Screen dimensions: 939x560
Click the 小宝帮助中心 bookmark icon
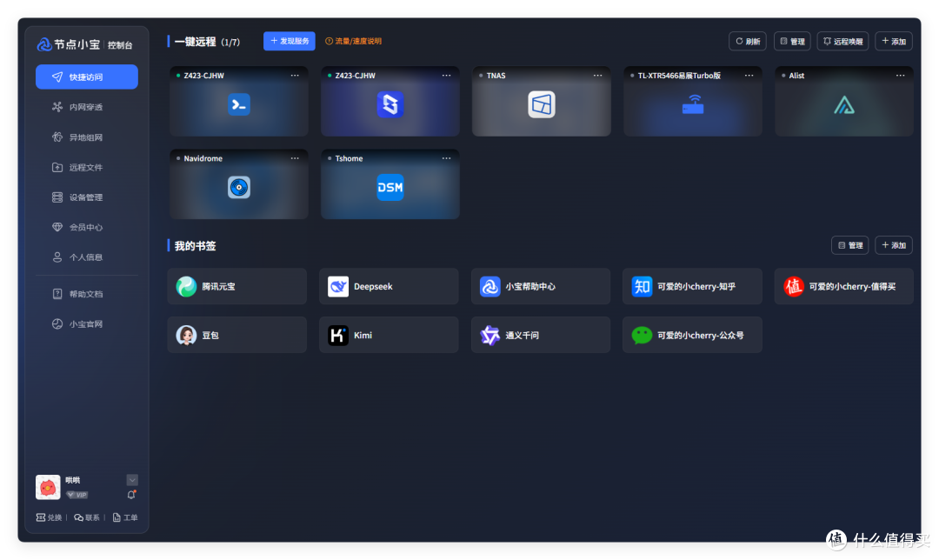[489, 286]
